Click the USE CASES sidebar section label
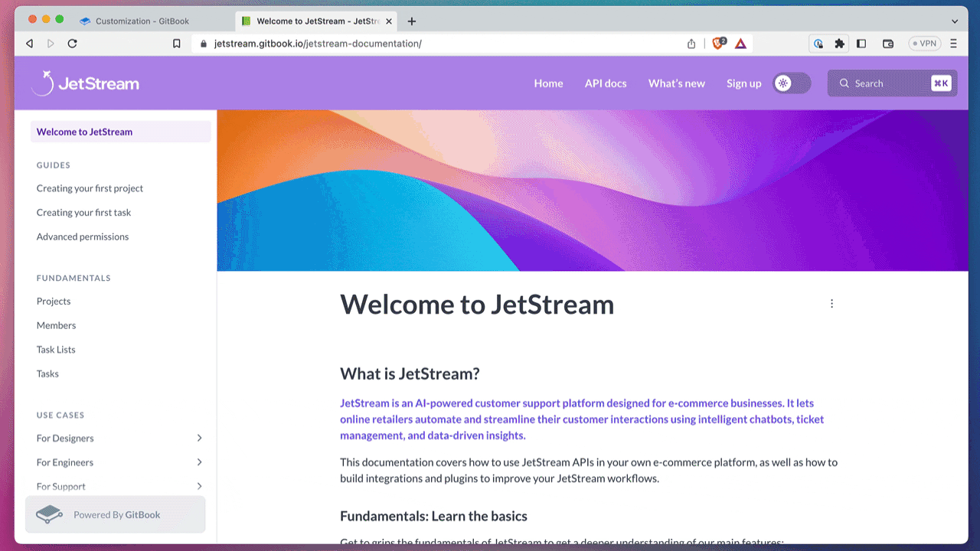980x551 pixels. [x=60, y=415]
